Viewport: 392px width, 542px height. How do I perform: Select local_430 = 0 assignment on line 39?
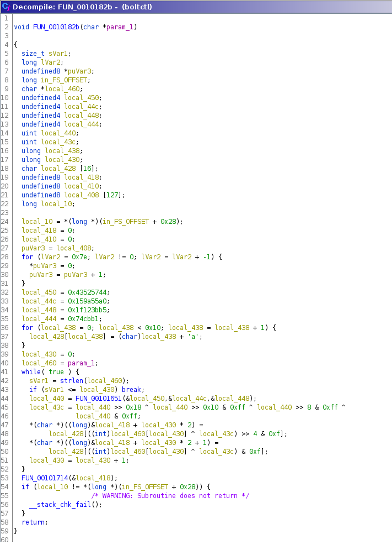click(x=48, y=354)
